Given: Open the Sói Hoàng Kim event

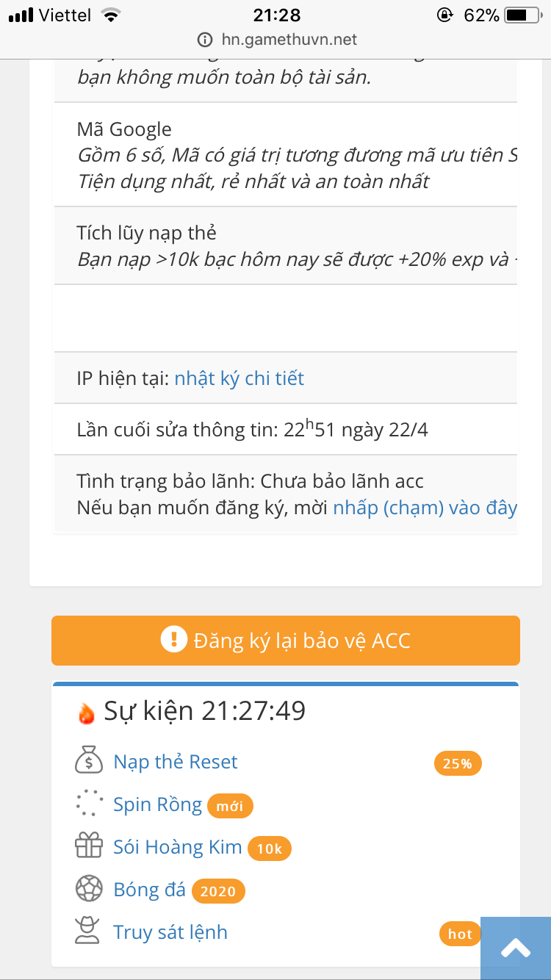Looking at the screenshot, I should [177, 847].
